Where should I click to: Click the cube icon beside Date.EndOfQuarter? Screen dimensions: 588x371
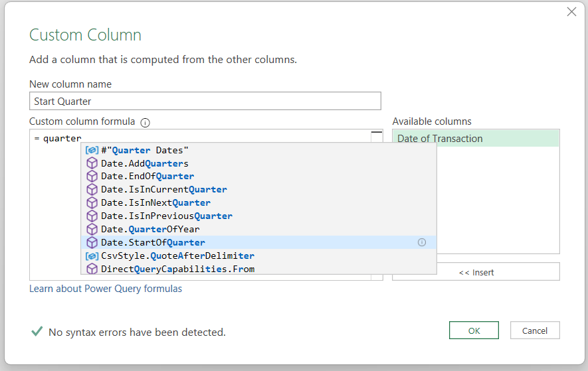pos(92,177)
